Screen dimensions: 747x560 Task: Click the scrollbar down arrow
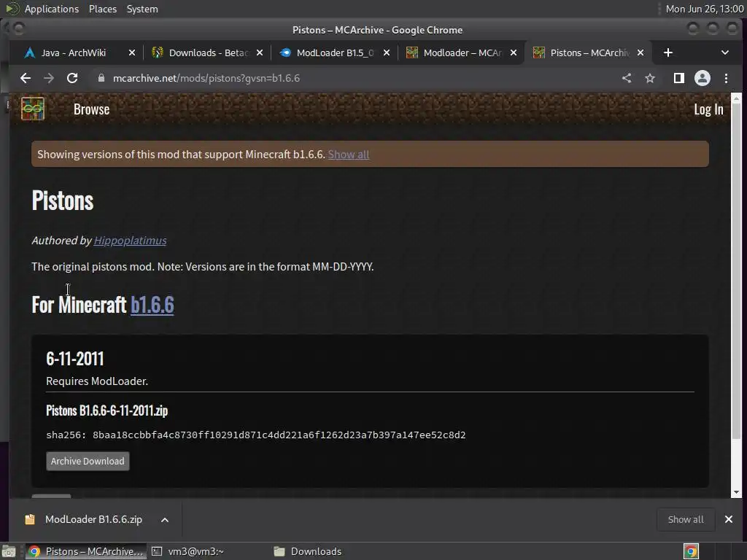click(x=736, y=492)
